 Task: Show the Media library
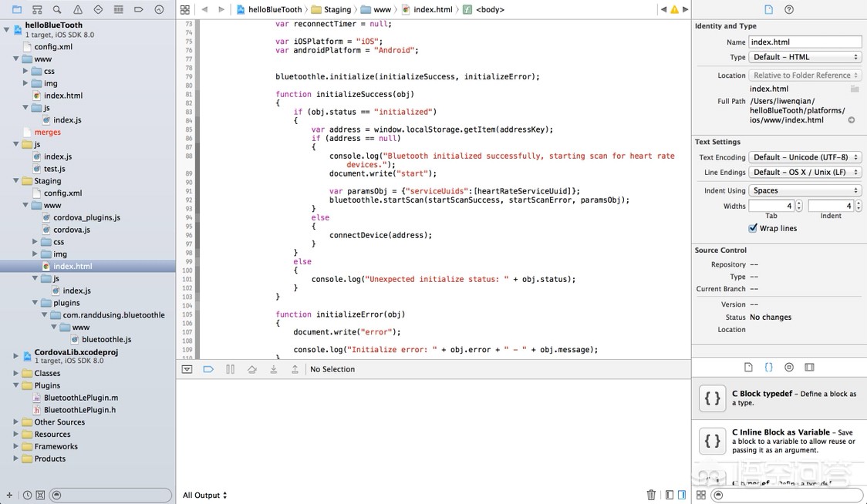click(809, 367)
